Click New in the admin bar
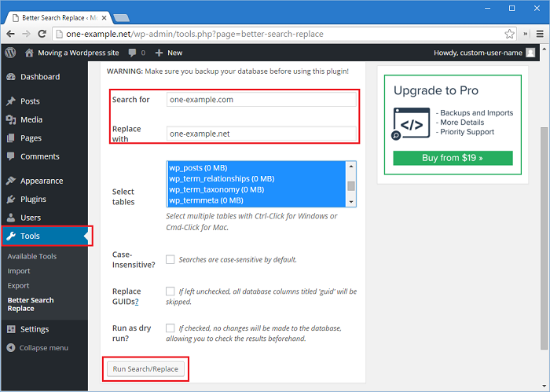This screenshot has width=550, height=392. coord(174,53)
